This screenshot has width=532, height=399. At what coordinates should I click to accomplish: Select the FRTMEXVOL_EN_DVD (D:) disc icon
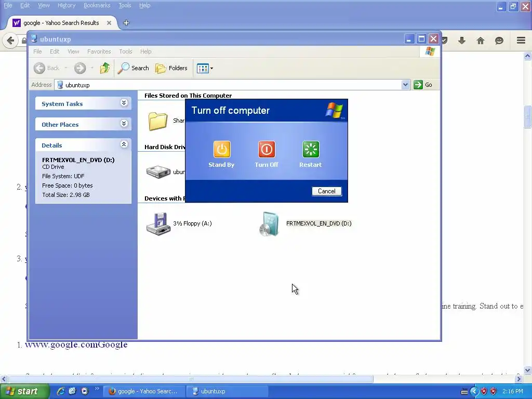269,224
